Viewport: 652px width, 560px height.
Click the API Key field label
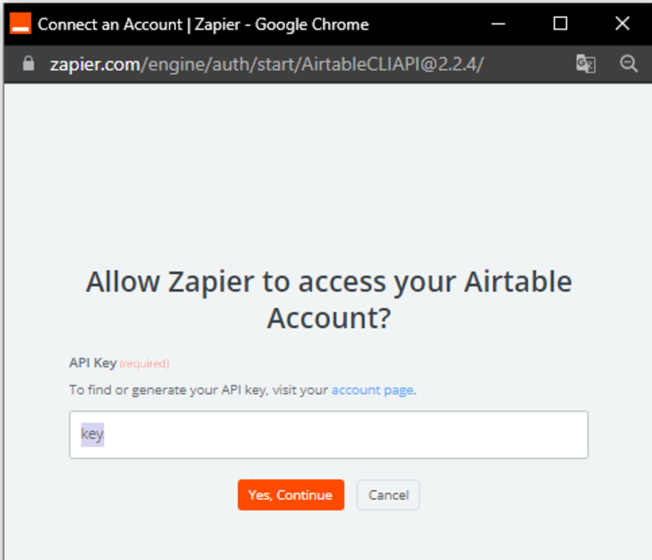[x=92, y=363]
